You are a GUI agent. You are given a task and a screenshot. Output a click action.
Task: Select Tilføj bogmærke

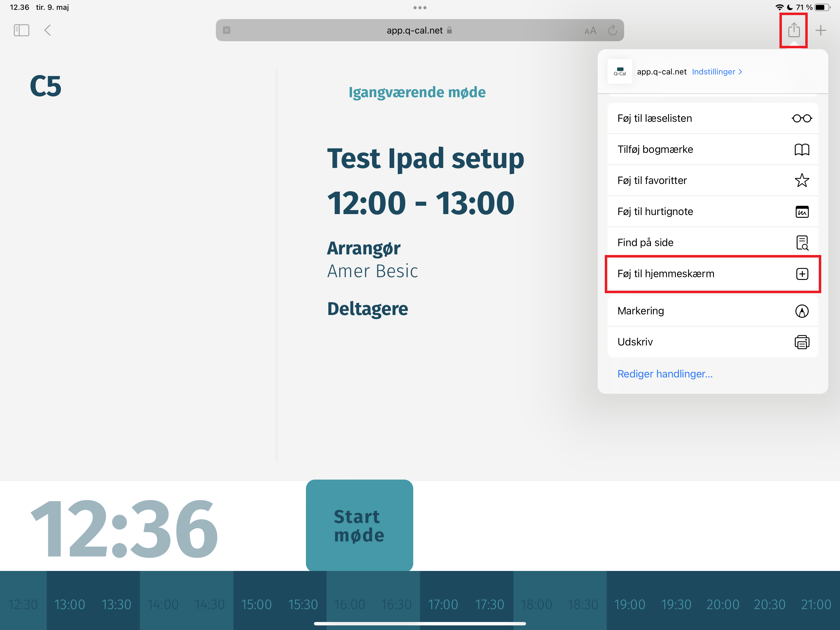[x=713, y=149]
